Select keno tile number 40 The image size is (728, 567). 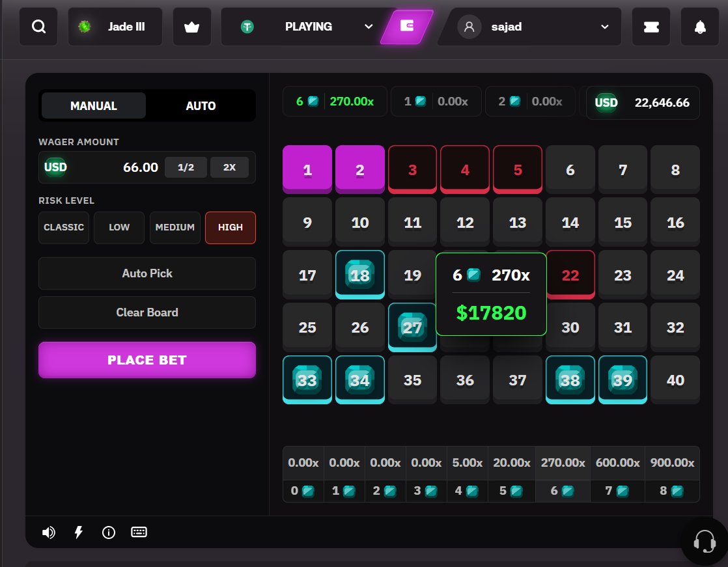(x=675, y=380)
